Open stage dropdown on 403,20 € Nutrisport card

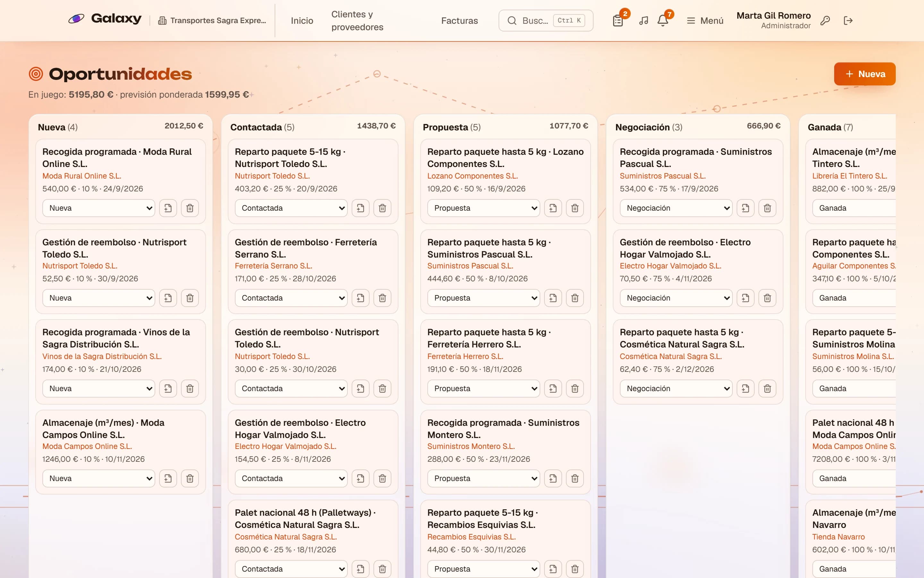click(x=291, y=208)
